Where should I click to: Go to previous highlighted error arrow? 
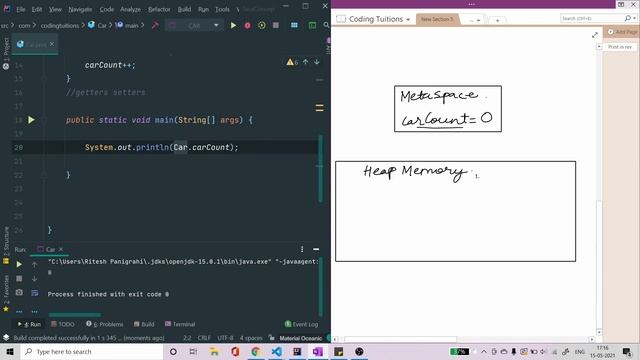tap(305, 62)
